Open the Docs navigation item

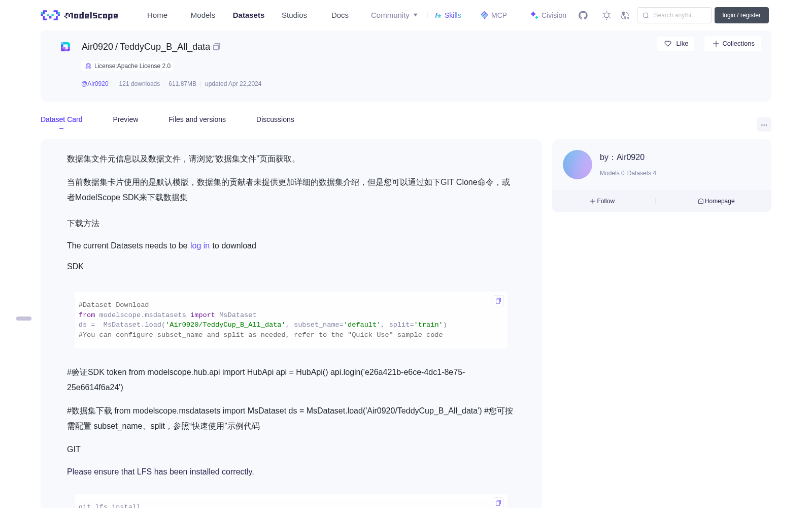[340, 15]
